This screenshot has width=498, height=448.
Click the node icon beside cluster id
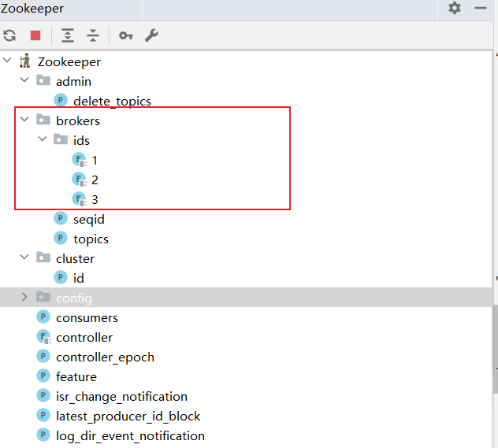pos(61,277)
